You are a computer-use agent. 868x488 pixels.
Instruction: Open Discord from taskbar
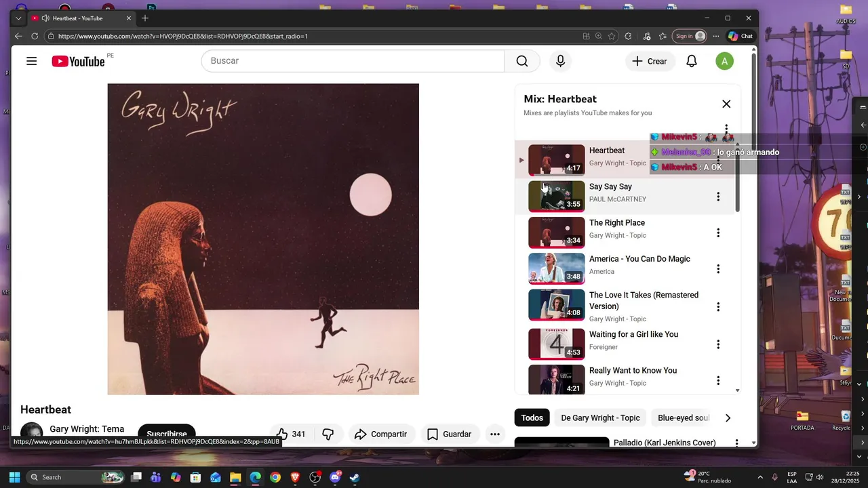click(335, 477)
